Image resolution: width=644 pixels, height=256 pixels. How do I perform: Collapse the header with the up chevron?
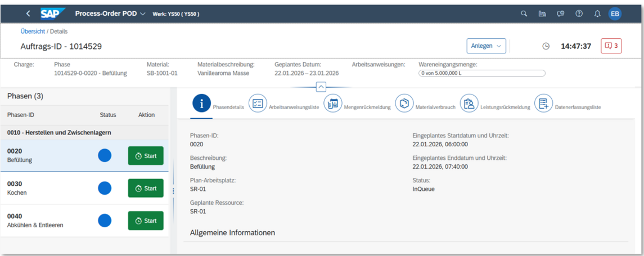321,87
